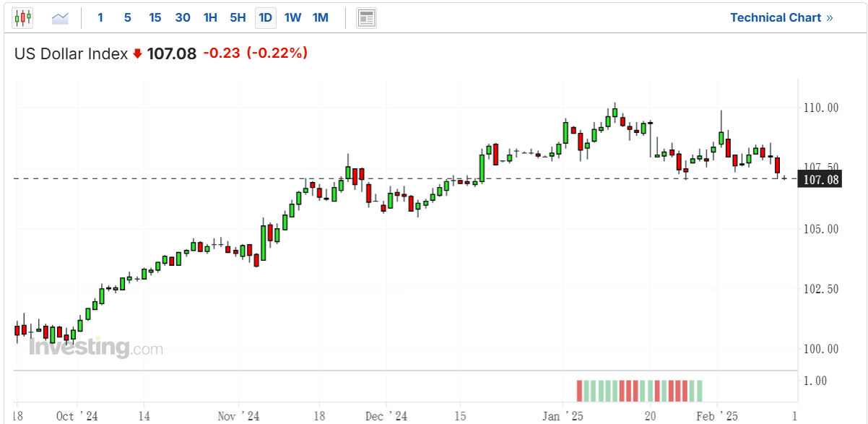Select the 30 minute timeframe
This screenshot has height=424, width=868.
tap(183, 17)
